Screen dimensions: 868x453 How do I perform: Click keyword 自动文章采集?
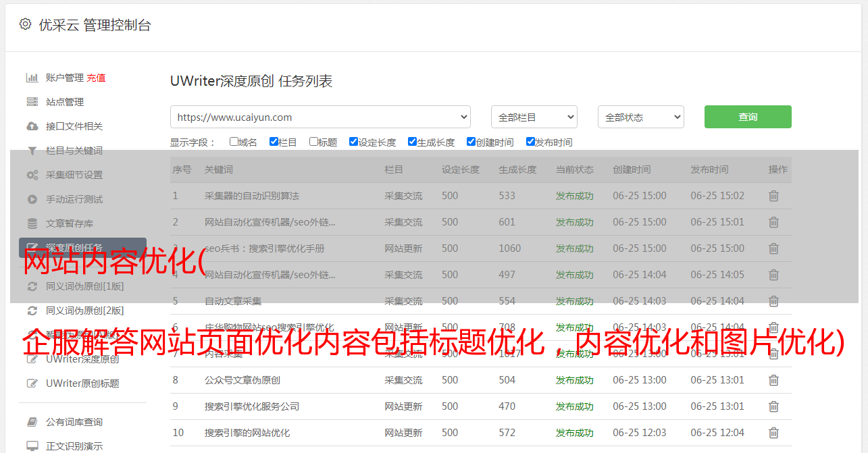233,301
